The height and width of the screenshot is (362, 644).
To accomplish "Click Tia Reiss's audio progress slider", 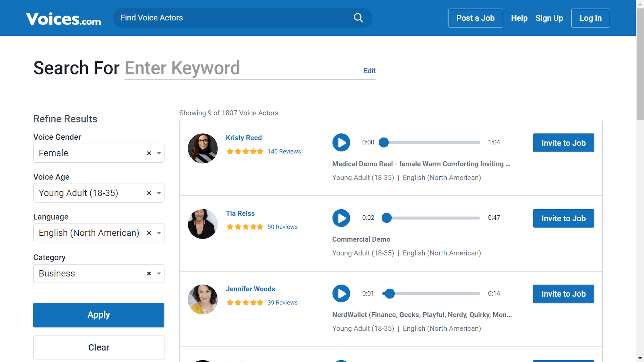I will (x=431, y=218).
